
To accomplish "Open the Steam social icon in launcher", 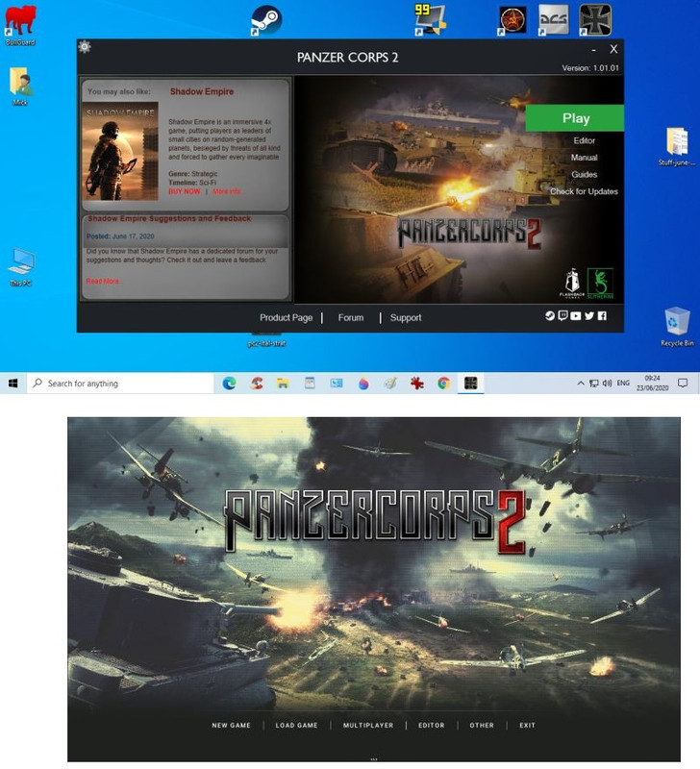I will (x=550, y=316).
